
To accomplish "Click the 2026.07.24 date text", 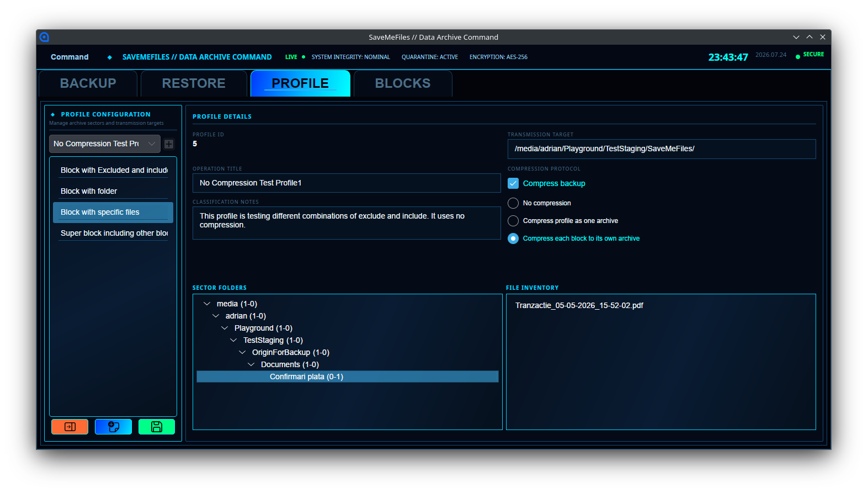I will click(771, 55).
